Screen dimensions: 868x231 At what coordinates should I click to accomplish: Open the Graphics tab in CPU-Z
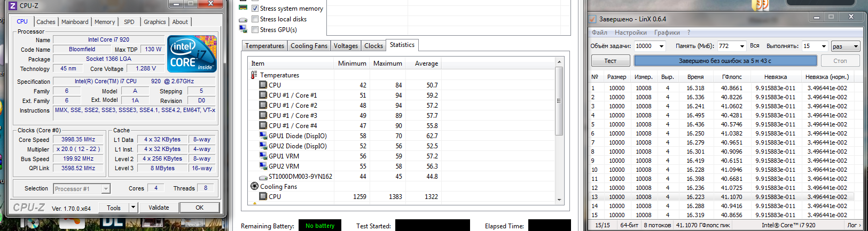click(155, 22)
